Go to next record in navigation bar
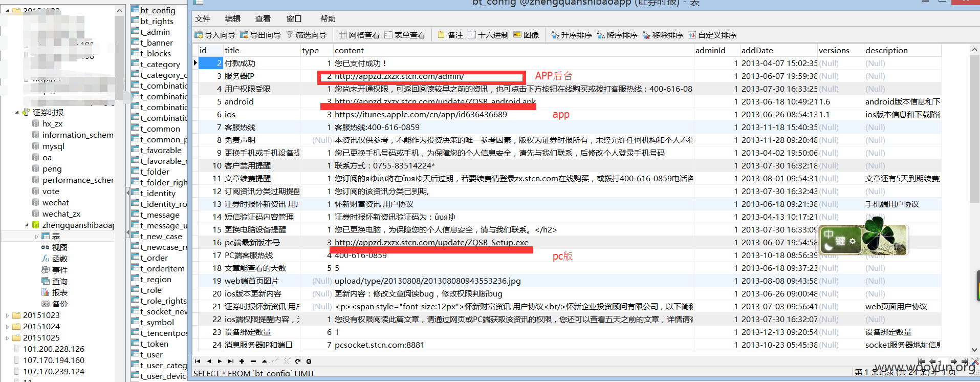This screenshot has height=382, width=980. [220, 361]
